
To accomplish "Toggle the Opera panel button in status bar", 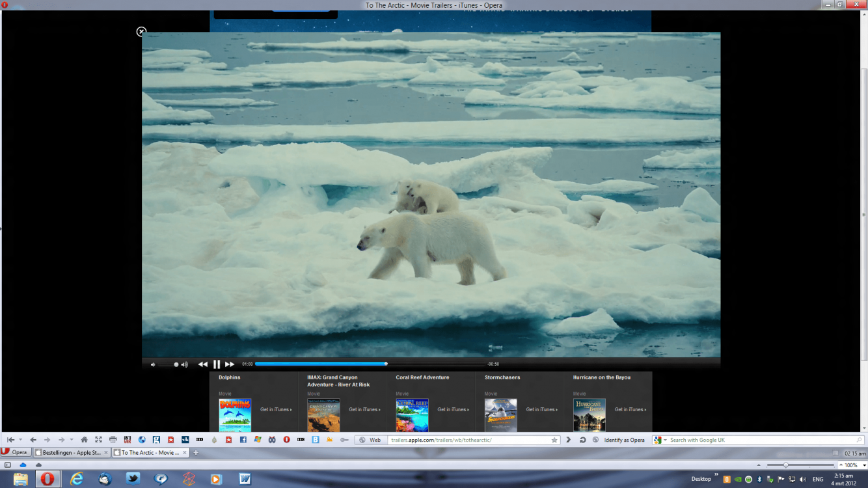I will (8, 465).
